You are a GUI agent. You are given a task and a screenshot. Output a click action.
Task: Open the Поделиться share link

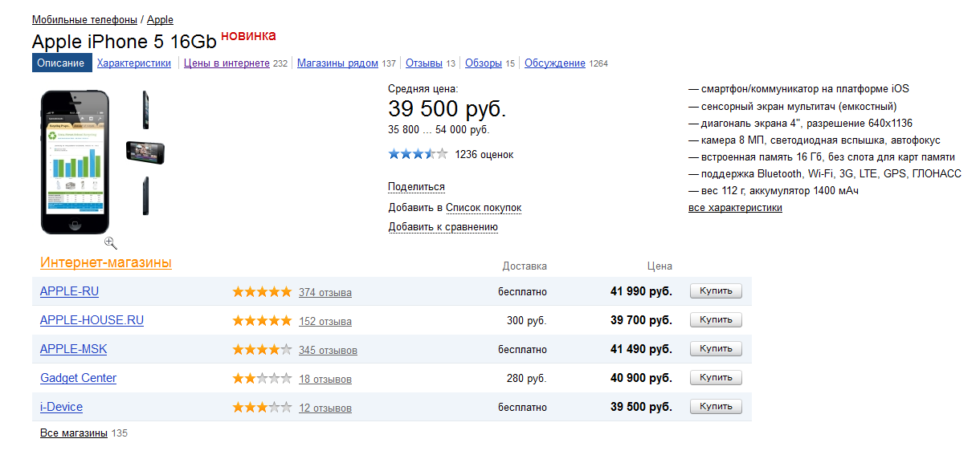pyautogui.click(x=416, y=187)
